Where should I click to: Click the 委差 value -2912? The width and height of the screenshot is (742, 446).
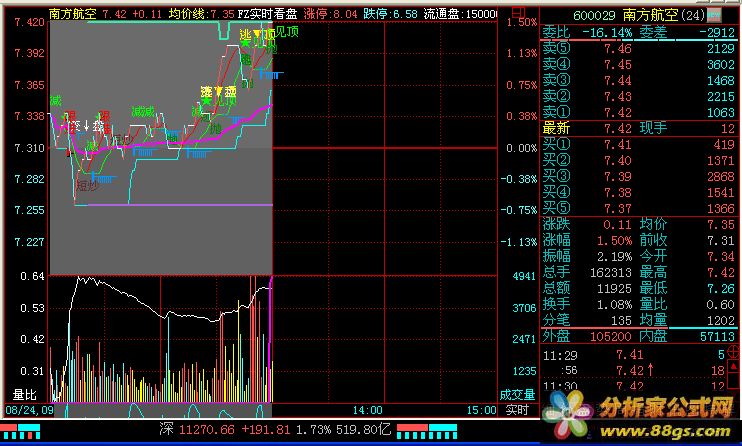(717, 33)
